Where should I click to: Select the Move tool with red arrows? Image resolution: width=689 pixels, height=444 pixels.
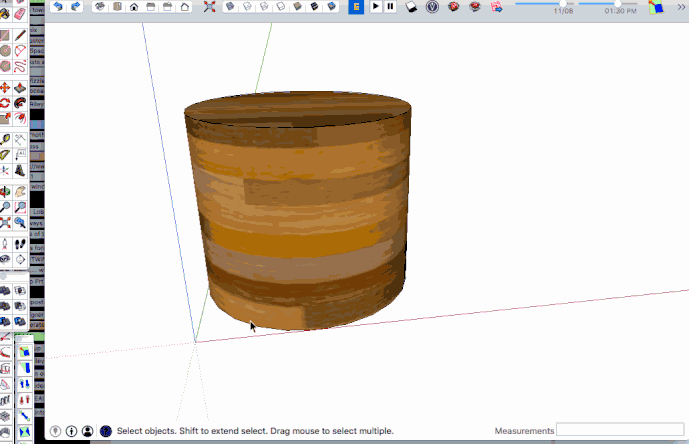[5, 86]
